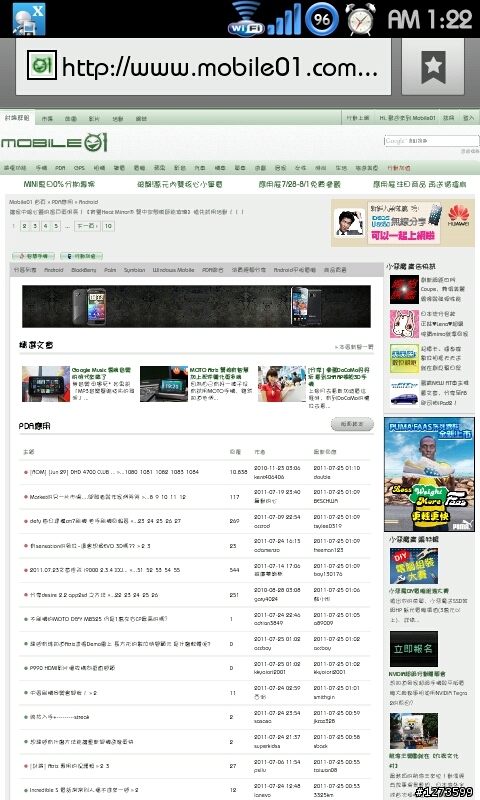The height and width of the screenshot is (800, 480).
Task: Go to page 2 of the forum
Action: coord(24,226)
